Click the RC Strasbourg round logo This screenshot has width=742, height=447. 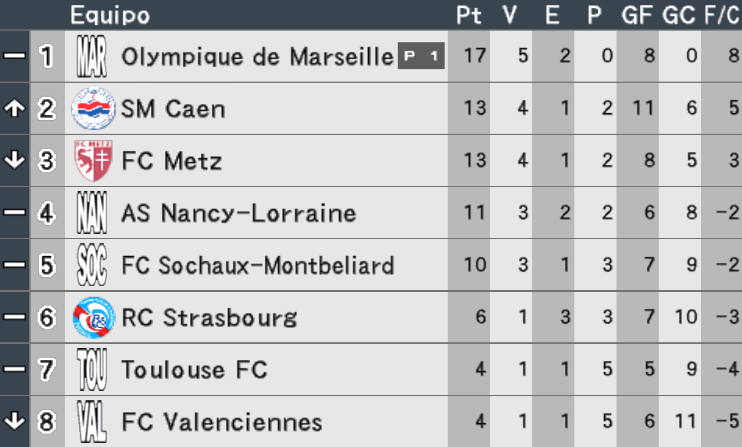[94, 317]
